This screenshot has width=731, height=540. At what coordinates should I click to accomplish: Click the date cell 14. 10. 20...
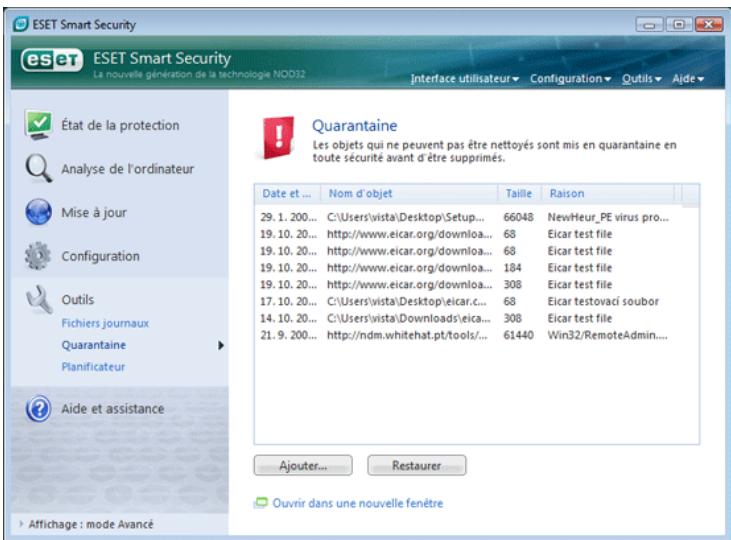coord(288,318)
